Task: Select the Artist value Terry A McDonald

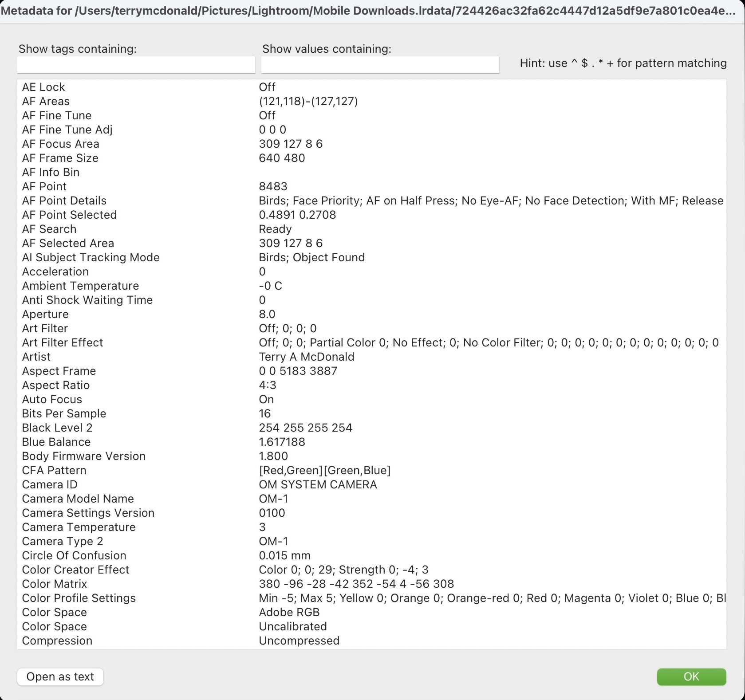Action: (306, 357)
